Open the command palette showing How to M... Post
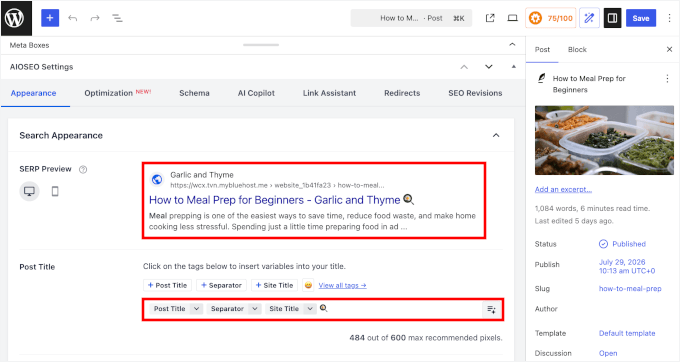 [x=411, y=18]
